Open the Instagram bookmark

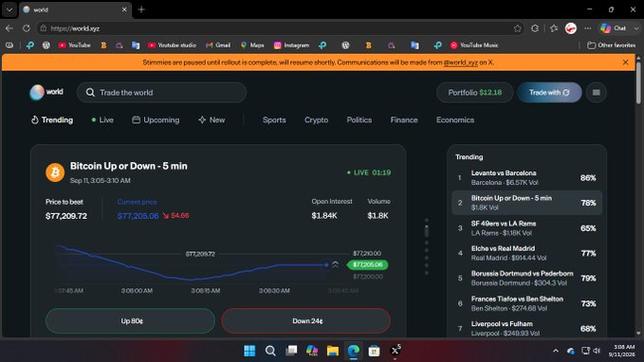pyautogui.click(x=291, y=45)
